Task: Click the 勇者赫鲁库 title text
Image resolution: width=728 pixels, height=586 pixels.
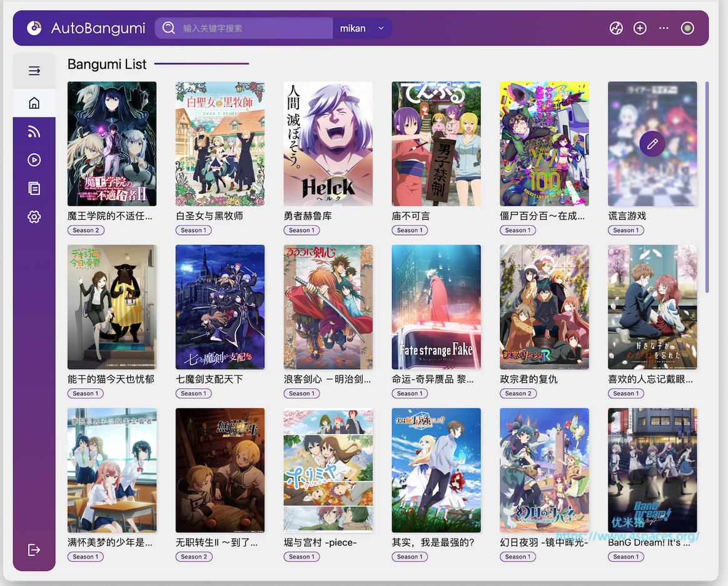Action: 308,216
